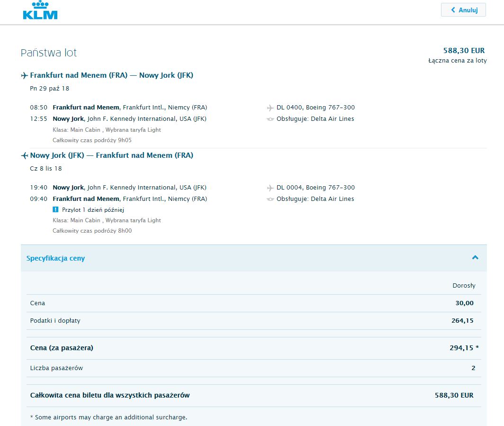504x426 pixels.
Task: Click departure time 08:50
Action: tap(38, 108)
